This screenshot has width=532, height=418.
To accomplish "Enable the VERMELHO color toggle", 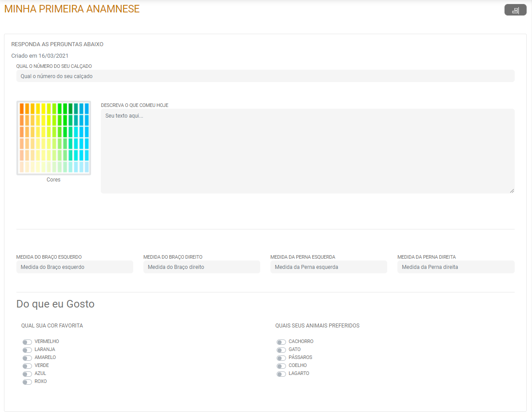I will pyautogui.click(x=27, y=342).
